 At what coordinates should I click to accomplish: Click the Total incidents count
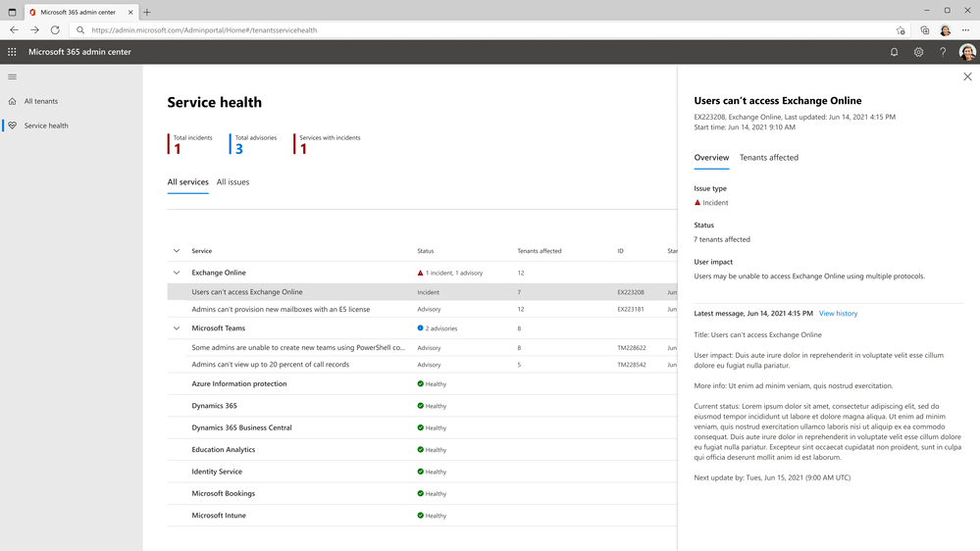pos(178,149)
